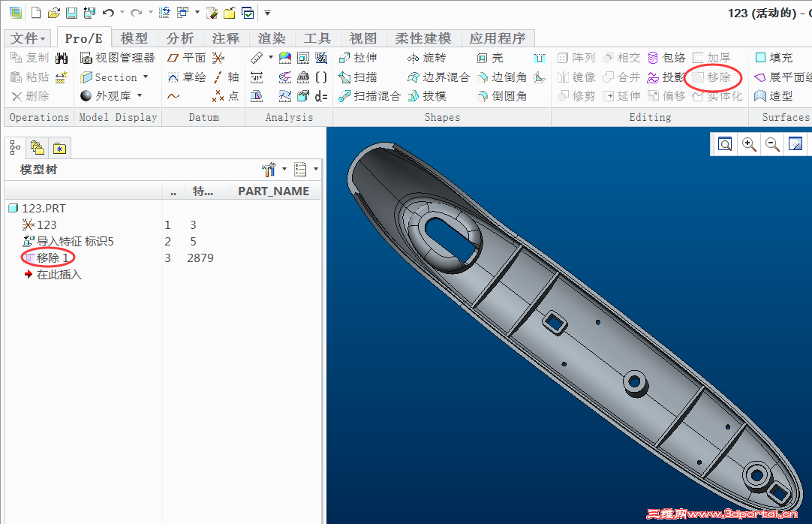Click the 拔模 draft tool

[x=427, y=96]
